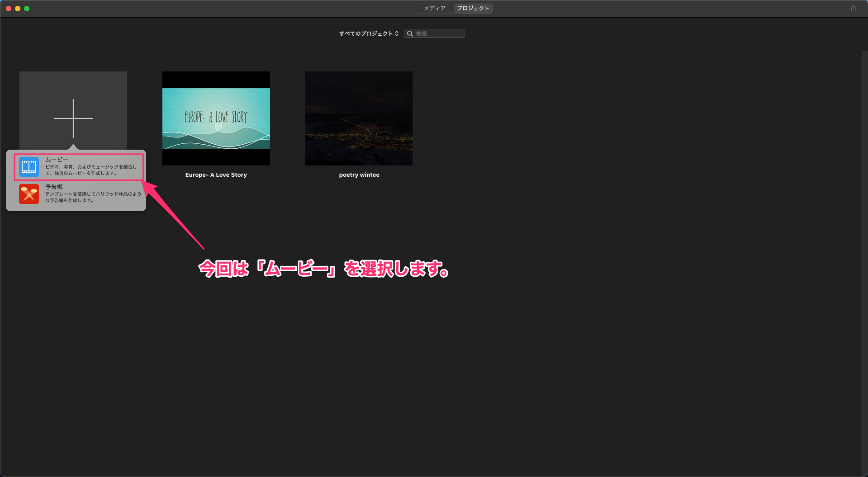Image resolution: width=868 pixels, height=477 pixels.
Task: Click the red Trailer spotlight icon
Action: pos(29,194)
